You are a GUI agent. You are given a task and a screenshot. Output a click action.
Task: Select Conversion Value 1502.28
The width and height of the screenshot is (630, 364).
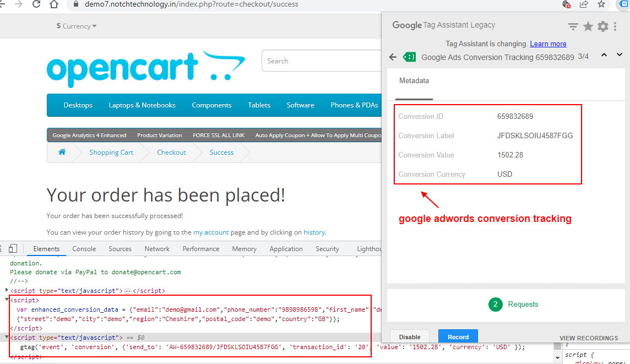point(510,155)
